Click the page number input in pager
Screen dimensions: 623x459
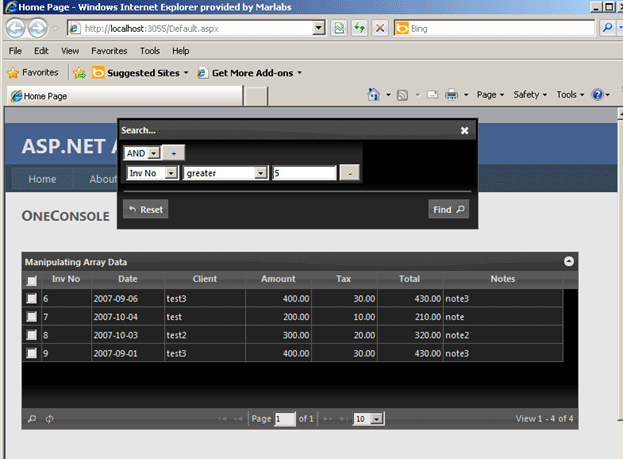click(x=285, y=419)
